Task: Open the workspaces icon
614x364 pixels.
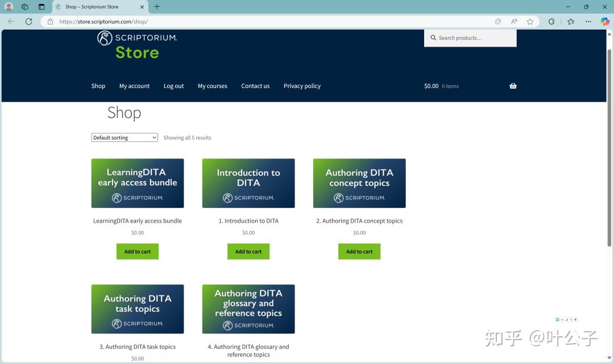Action: 24,7
